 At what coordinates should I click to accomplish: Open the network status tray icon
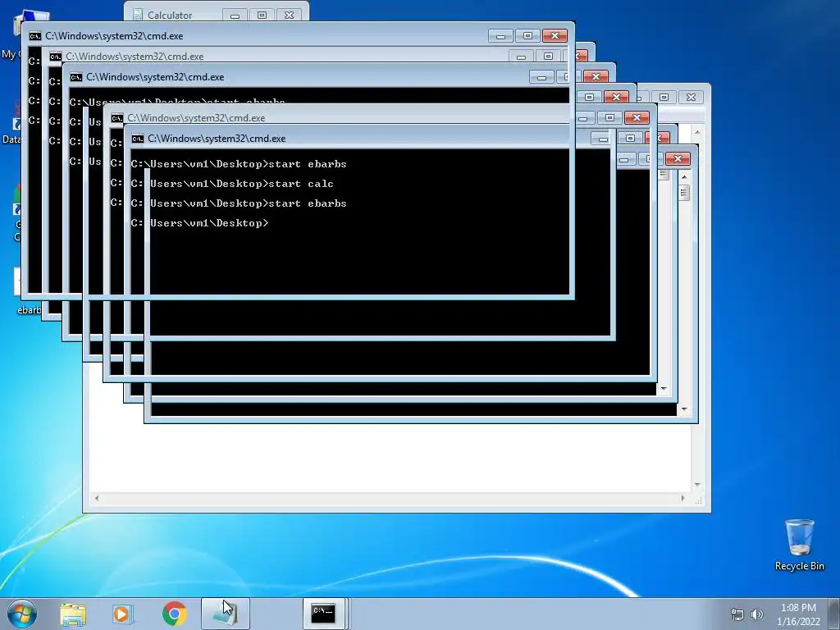[737, 614]
